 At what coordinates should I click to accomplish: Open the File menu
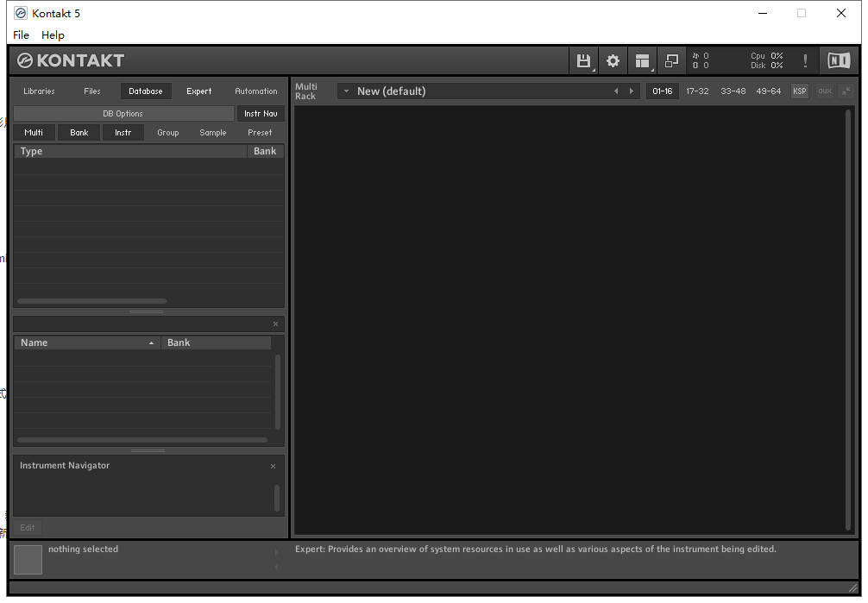(21, 35)
